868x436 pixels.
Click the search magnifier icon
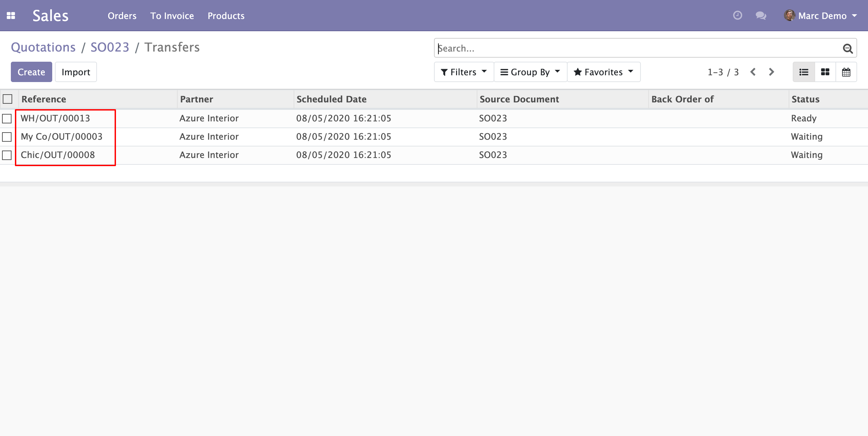(848, 48)
